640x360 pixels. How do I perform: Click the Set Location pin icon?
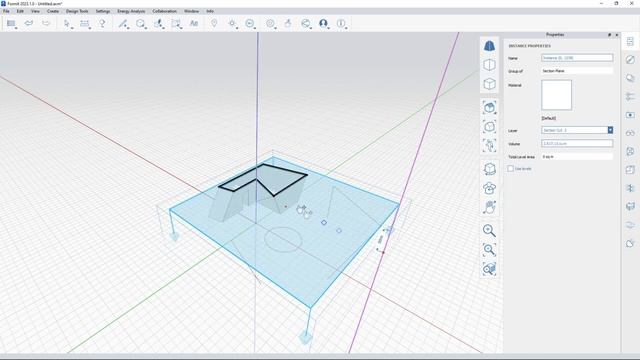(214, 24)
